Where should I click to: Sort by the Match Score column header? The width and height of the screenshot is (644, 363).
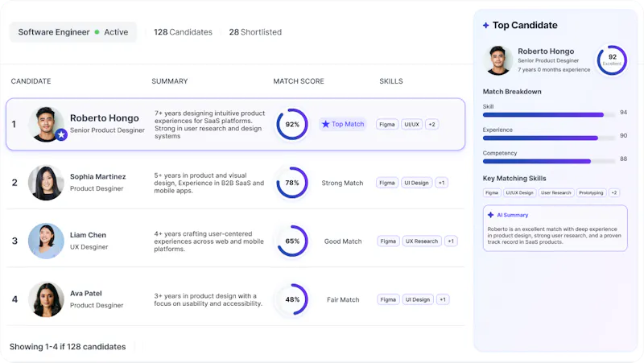pyautogui.click(x=299, y=81)
